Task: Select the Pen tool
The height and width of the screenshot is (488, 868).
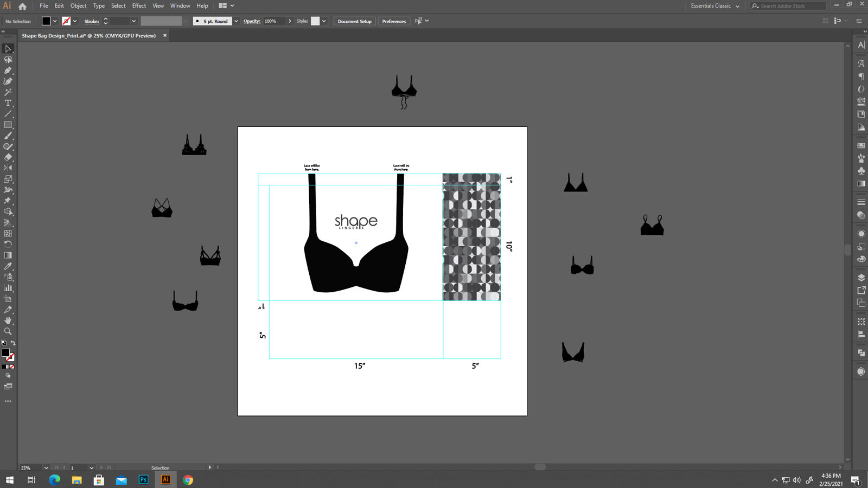Action: (x=8, y=70)
